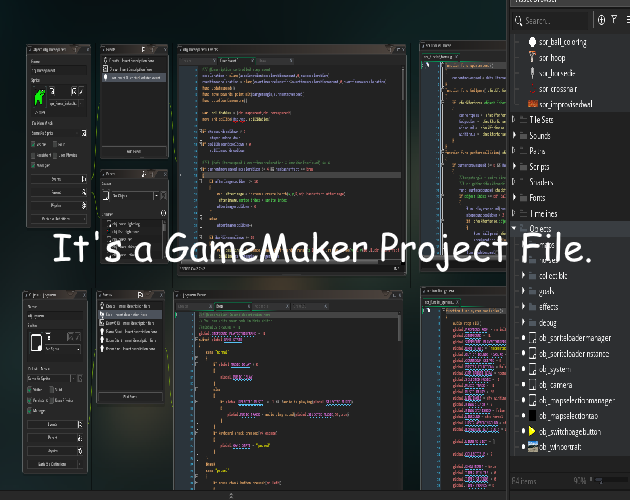This screenshot has height=500, width=630.
Task: Select the black obj_mapselectiontab icon
Action: pos(532,416)
